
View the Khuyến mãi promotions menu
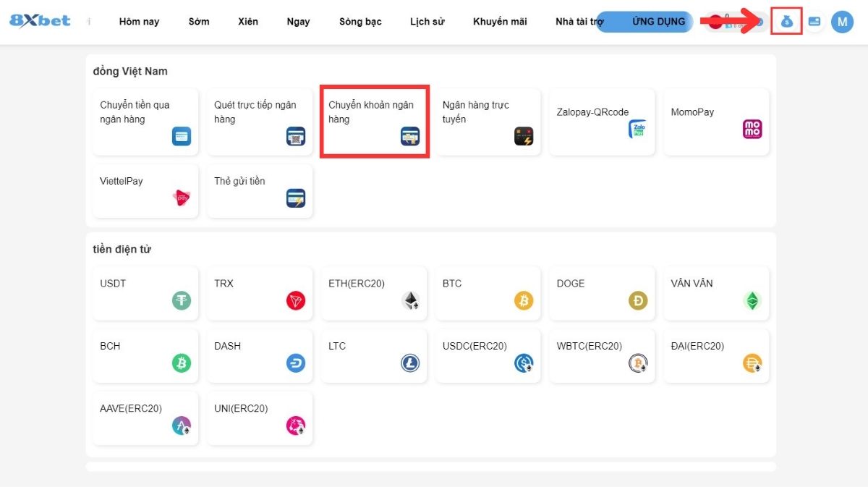[500, 22]
